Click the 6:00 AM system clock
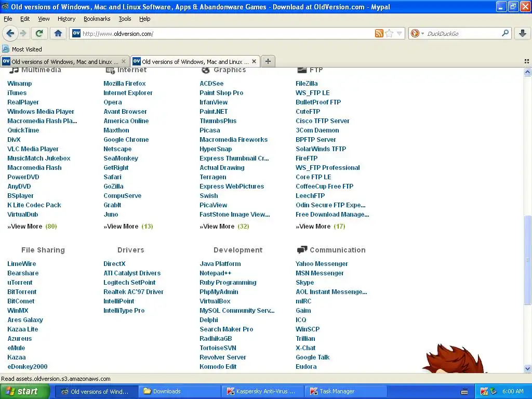Image resolution: width=532 pixels, height=399 pixels. coord(513,391)
